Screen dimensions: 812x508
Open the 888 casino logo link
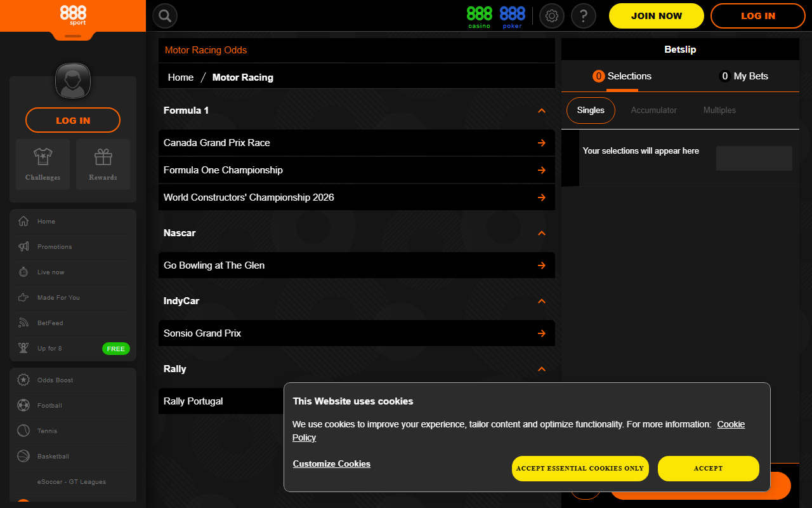(x=480, y=17)
